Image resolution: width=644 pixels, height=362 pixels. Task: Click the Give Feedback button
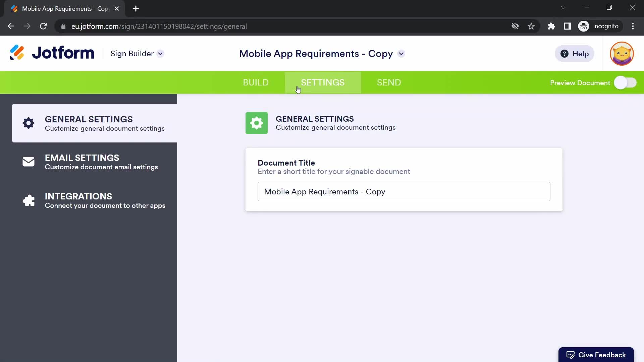[x=596, y=355]
